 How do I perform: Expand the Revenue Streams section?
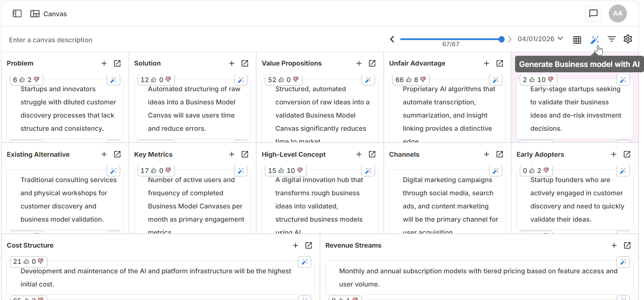click(627, 246)
